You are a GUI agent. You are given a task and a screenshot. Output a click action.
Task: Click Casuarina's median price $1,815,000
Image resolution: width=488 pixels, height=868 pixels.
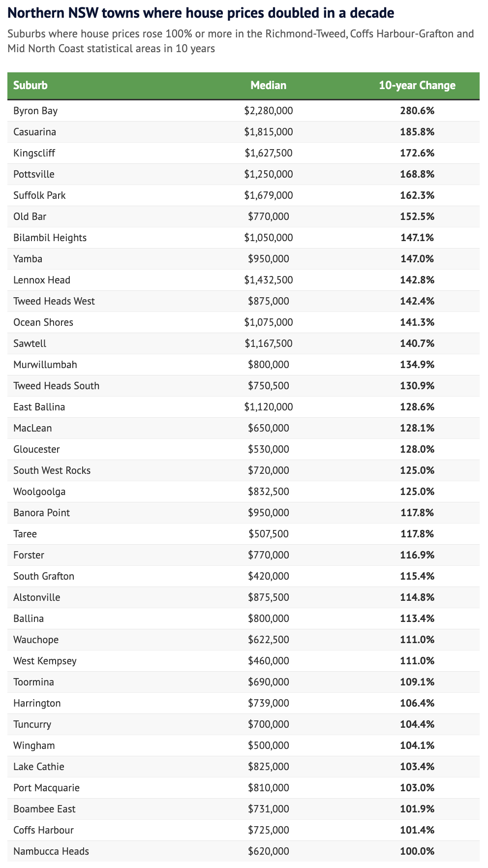tap(268, 132)
